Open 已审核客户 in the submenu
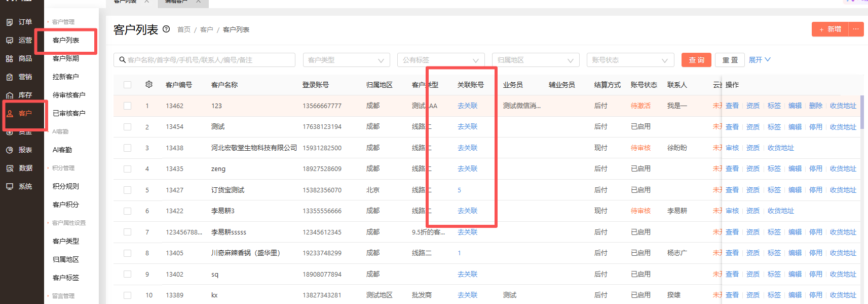The image size is (868, 304). [69, 113]
